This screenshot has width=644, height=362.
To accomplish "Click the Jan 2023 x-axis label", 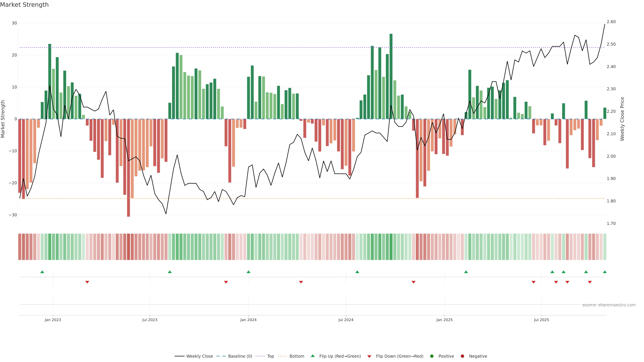I will pyautogui.click(x=53, y=320).
